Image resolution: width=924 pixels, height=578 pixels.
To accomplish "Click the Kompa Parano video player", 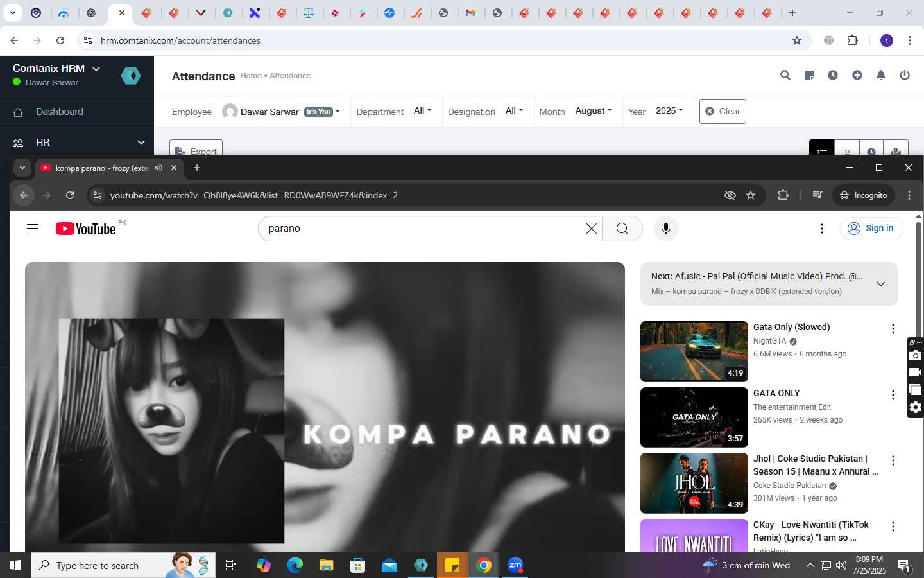I will [325, 407].
